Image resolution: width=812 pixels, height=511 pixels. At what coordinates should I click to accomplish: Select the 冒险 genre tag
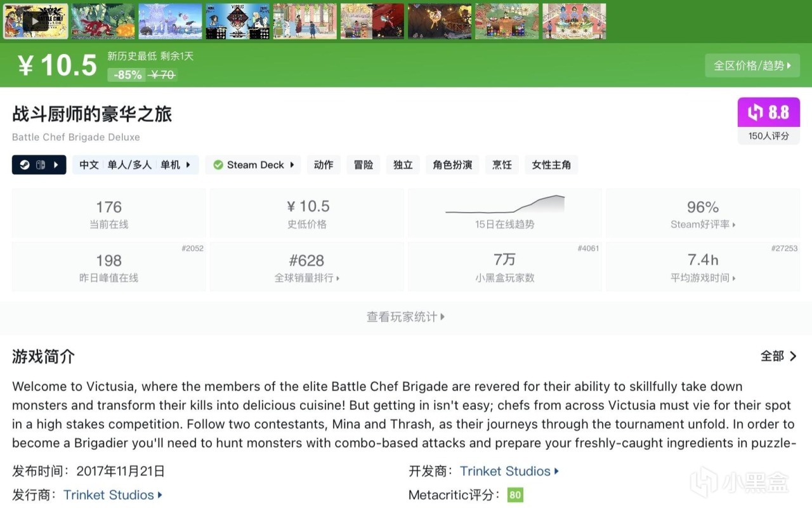(363, 165)
